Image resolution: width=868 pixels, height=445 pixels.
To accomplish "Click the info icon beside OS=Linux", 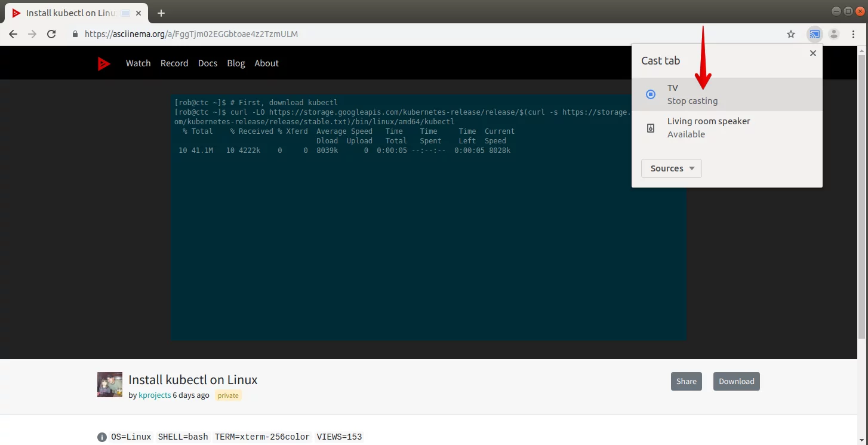I will coord(102,437).
